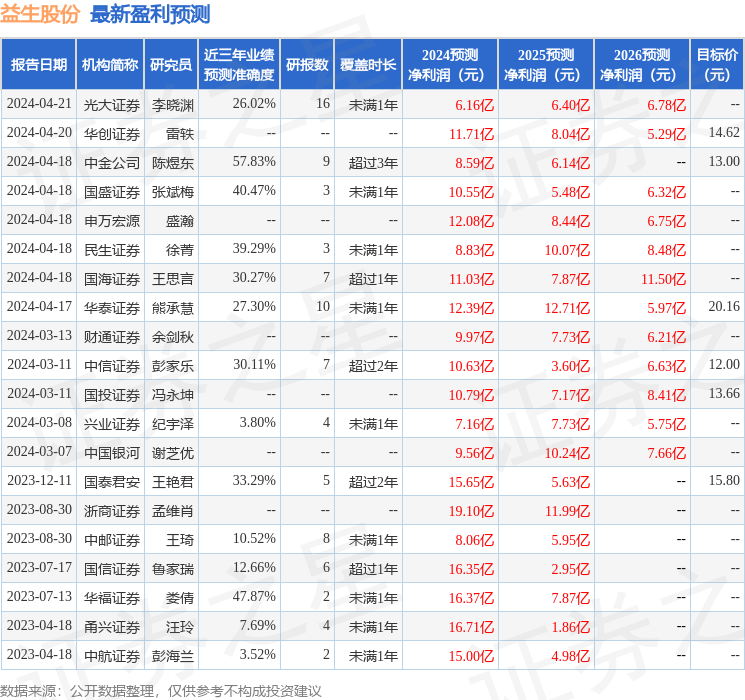
Task: Select the 申万宏源 institution cell
Action: [x=112, y=221]
